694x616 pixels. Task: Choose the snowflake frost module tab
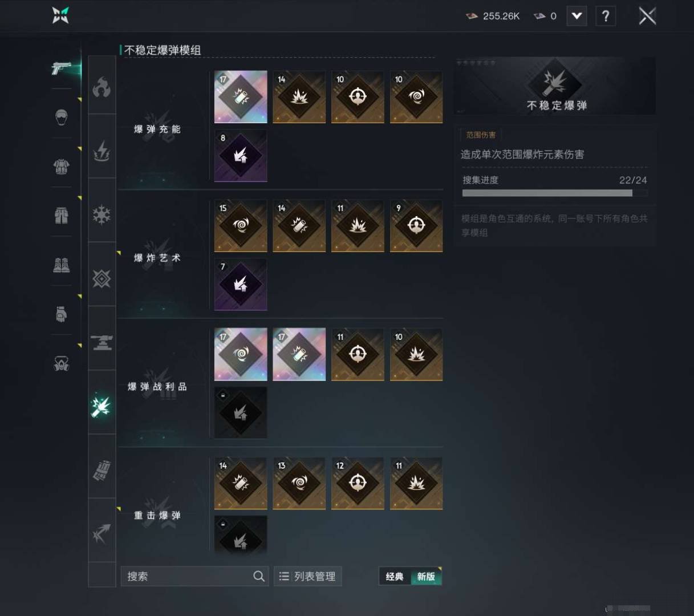click(102, 215)
